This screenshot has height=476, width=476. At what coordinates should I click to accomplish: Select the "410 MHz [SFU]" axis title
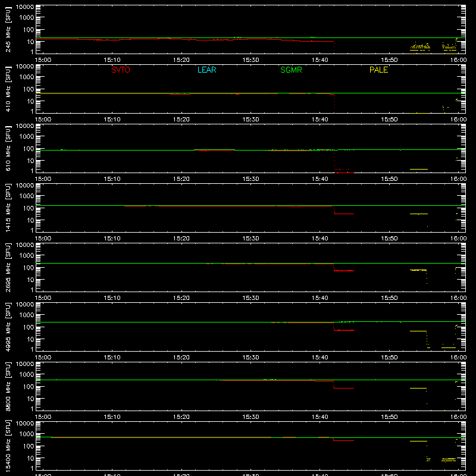click(x=8, y=89)
